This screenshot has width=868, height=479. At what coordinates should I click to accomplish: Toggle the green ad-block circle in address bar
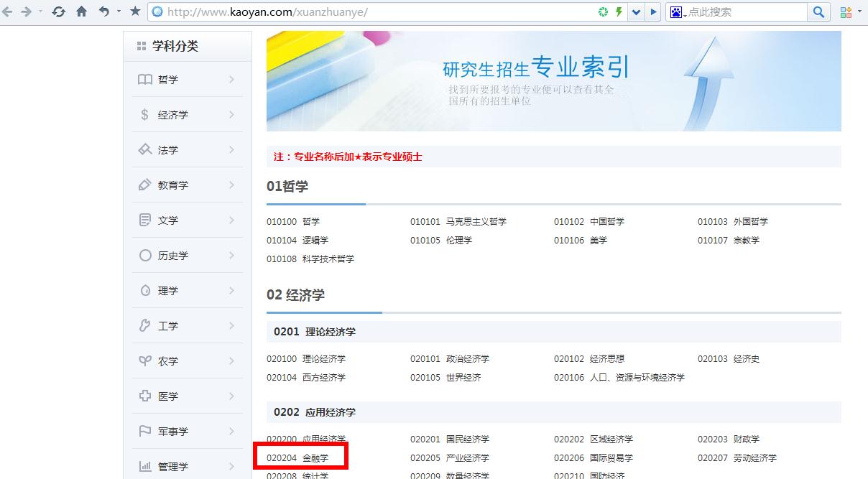click(602, 11)
